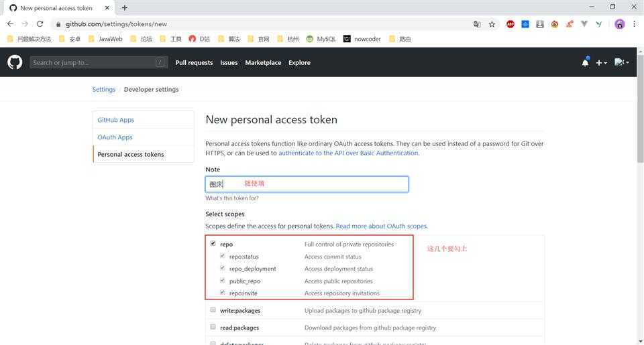Open the purple Chrome profile avatar
This screenshot has height=345, width=644.
(x=619, y=24)
